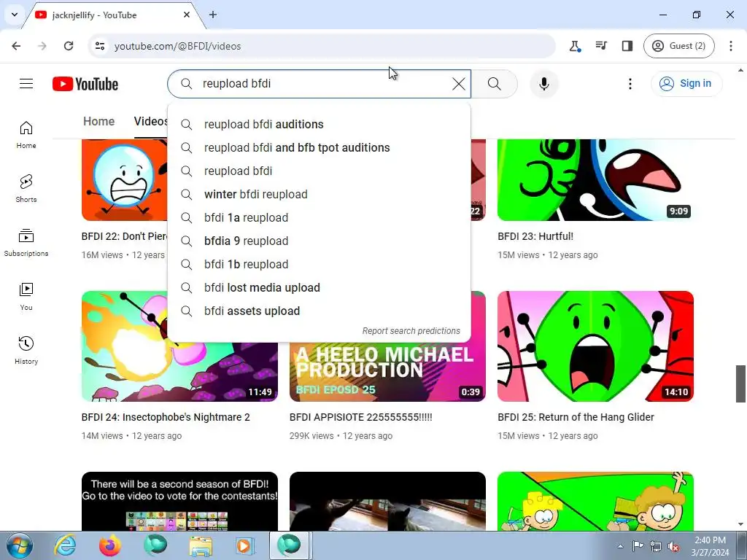Open Shorts in the left sidebar
The width and height of the screenshot is (747, 560).
click(26, 189)
